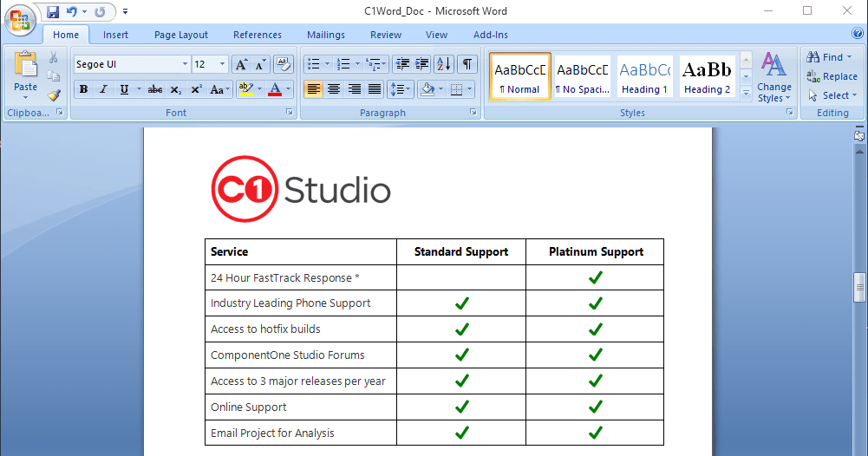The height and width of the screenshot is (456, 868).
Task: Switch to the Review tab
Action: coord(386,35)
